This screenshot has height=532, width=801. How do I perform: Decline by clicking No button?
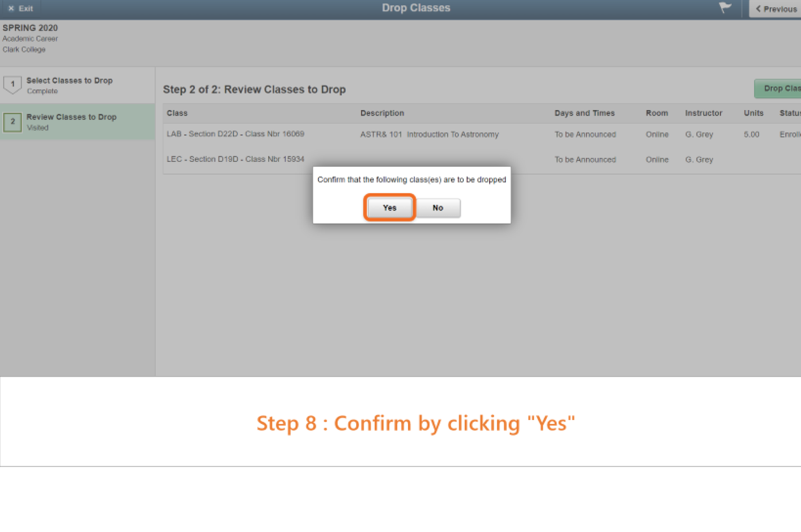pyautogui.click(x=438, y=207)
